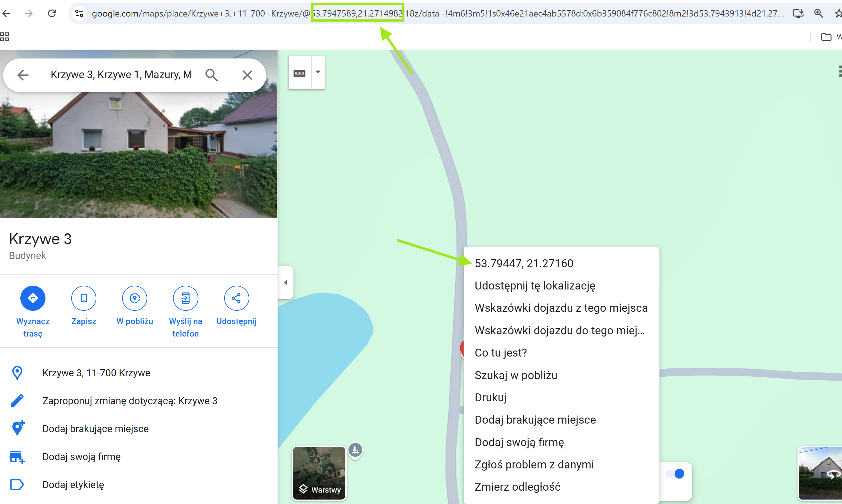Screen dimensions: 842x504
Task: Click the keyboard input tool button
Action: [x=299, y=73]
